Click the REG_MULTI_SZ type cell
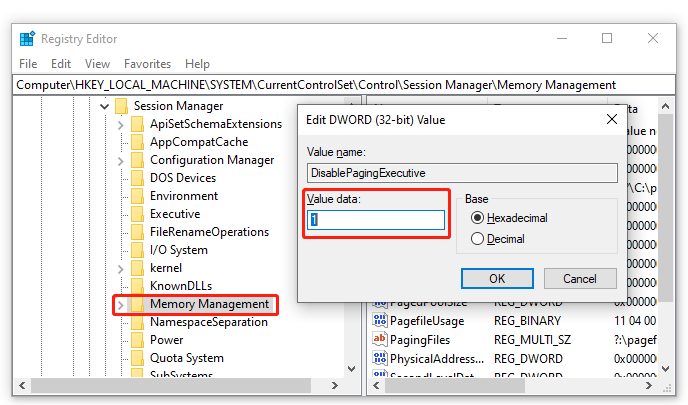 532,340
